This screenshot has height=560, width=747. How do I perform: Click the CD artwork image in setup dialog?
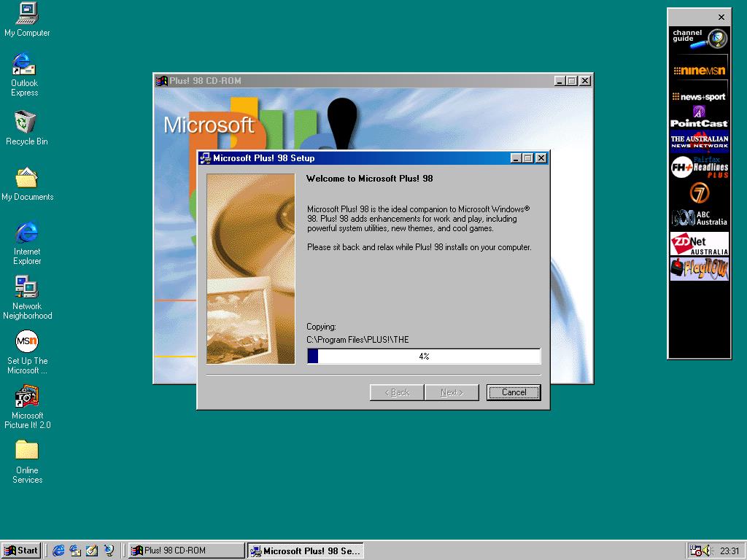[x=251, y=268]
